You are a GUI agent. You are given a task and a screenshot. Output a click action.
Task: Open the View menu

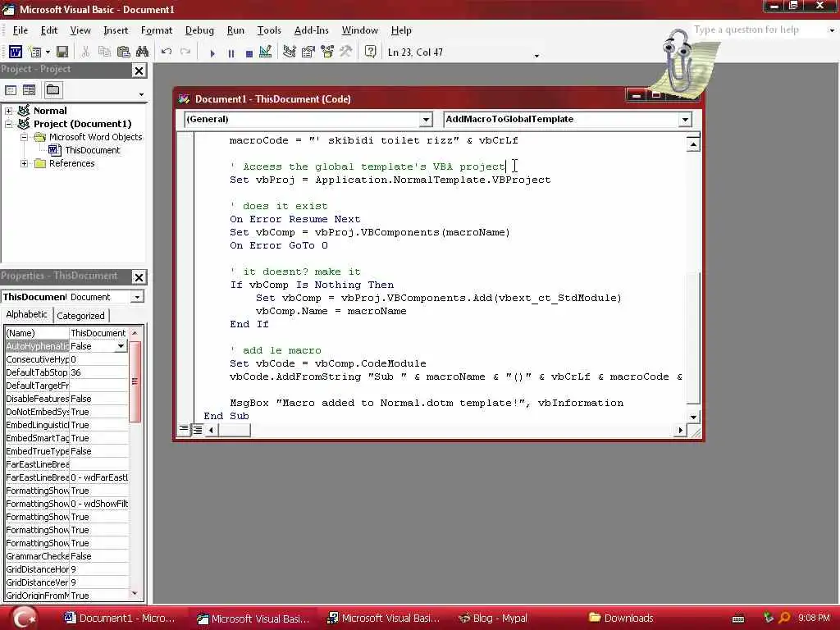[80, 30]
